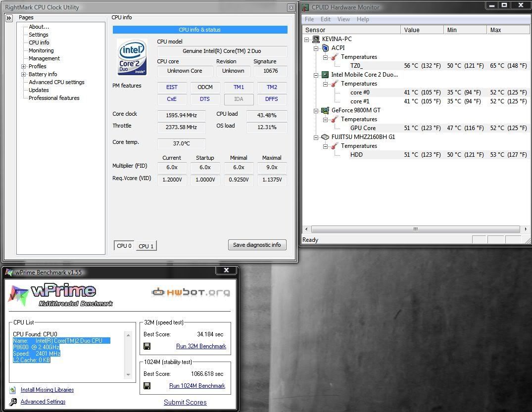Toggle the TM2 feature button
This screenshot has width=532, height=412.
(272, 87)
